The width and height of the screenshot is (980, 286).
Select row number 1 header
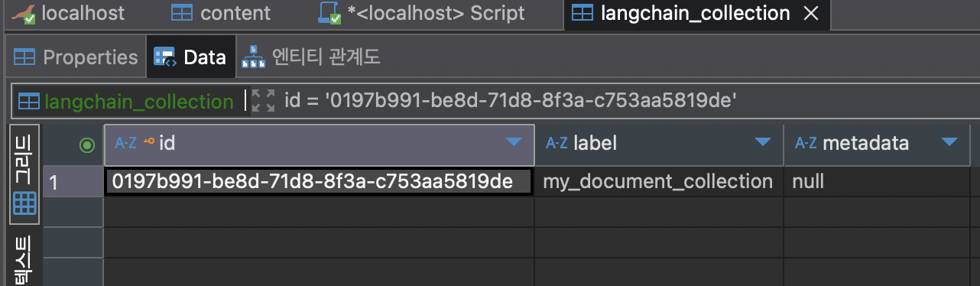click(73, 182)
